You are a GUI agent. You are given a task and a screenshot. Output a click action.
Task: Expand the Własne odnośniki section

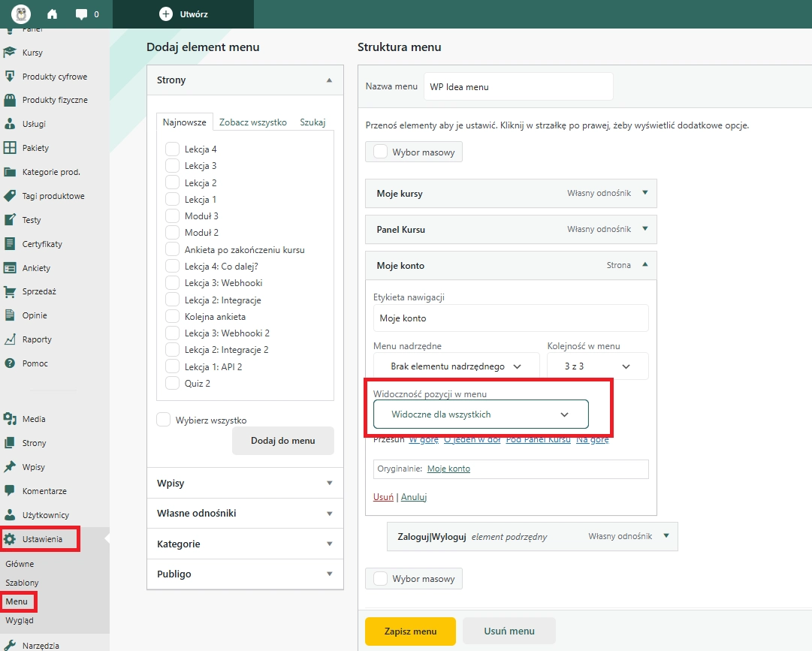(x=245, y=514)
